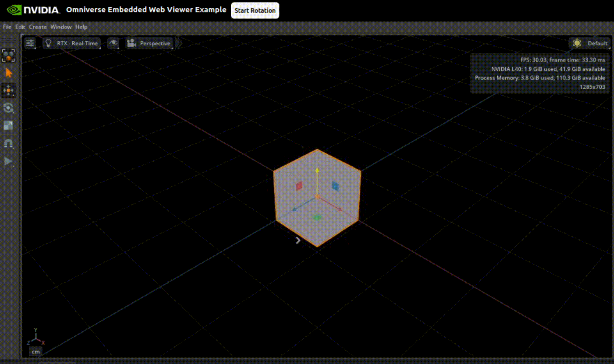Open the Create menu
This screenshot has width=614, height=364.
(38, 27)
